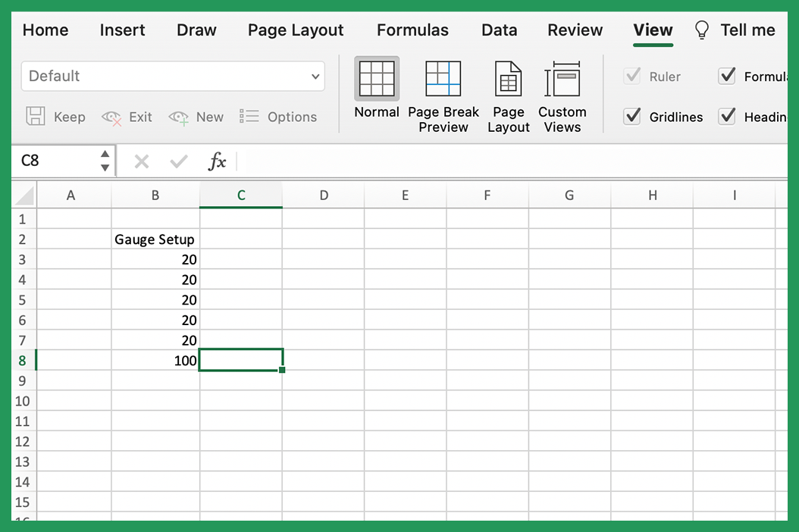
Task: Select row 14 header
Action: coord(23,481)
